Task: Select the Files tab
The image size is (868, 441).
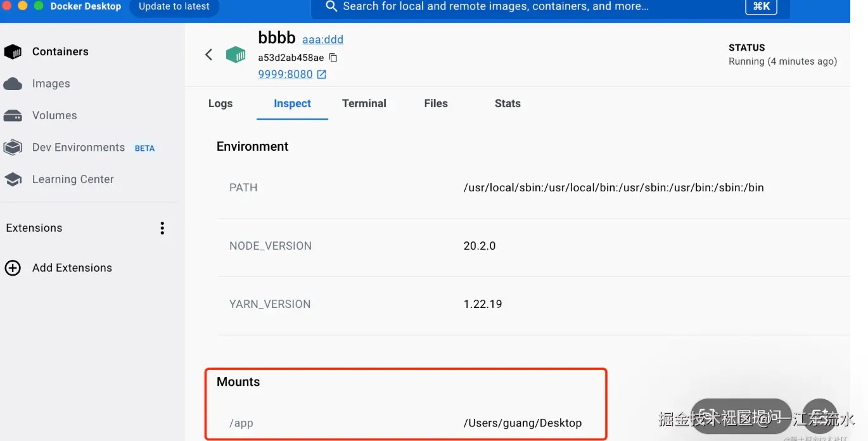Action: pyautogui.click(x=436, y=103)
